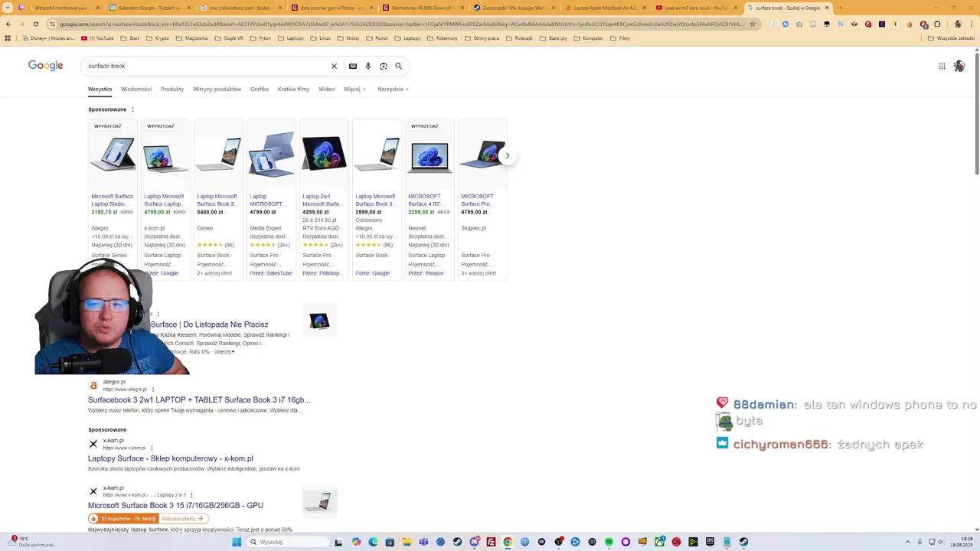The height and width of the screenshot is (551, 980).
Task: Expand the Więcej search filter dropdown
Action: coord(354,90)
